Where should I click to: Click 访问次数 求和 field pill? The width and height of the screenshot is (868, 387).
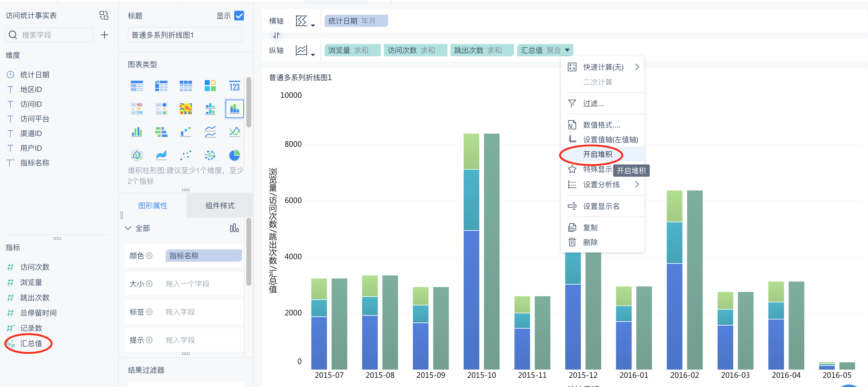click(415, 50)
